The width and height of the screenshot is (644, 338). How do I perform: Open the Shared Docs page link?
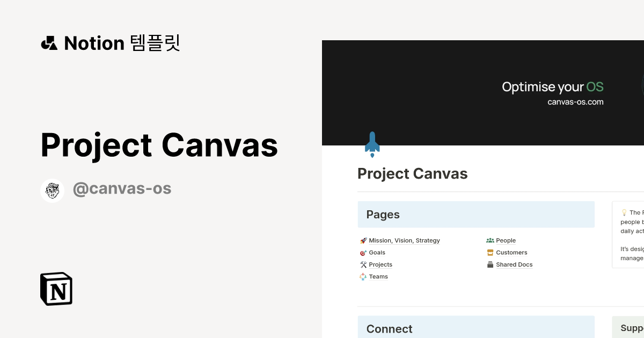point(514,264)
